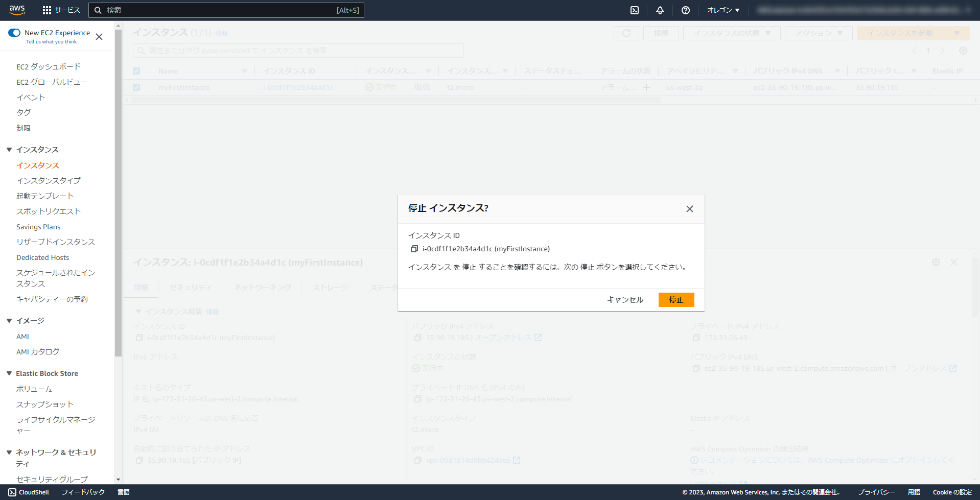Click the AWS logo
This screenshot has width=980, height=500.
17,10
